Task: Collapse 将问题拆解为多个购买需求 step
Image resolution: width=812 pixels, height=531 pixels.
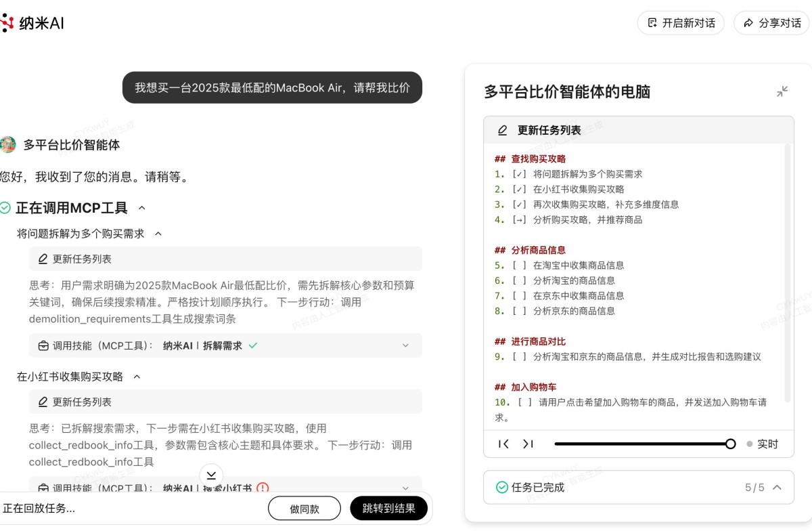Action: pos(158,234)
